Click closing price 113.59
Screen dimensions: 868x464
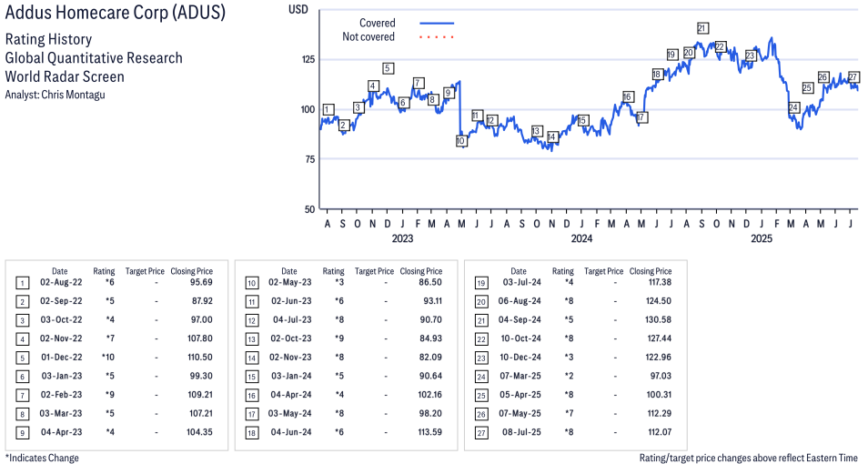coord(429,432)
